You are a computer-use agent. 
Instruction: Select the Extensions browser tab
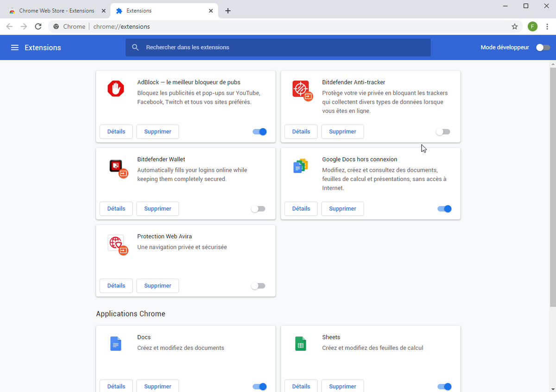point(164,11)
